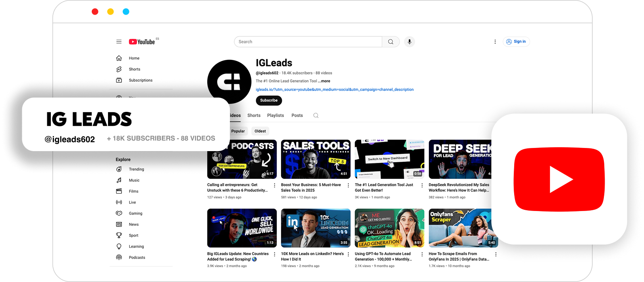Click the '18.4K subscribers' channel text
Image resolution: width=644 pixels, height=282 pixels.
[297, 73]
